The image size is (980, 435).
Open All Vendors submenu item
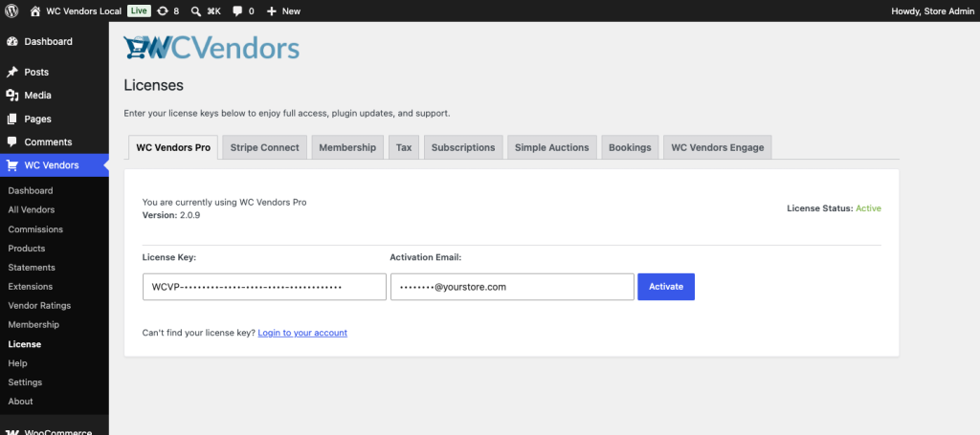[x=32, y=209]
